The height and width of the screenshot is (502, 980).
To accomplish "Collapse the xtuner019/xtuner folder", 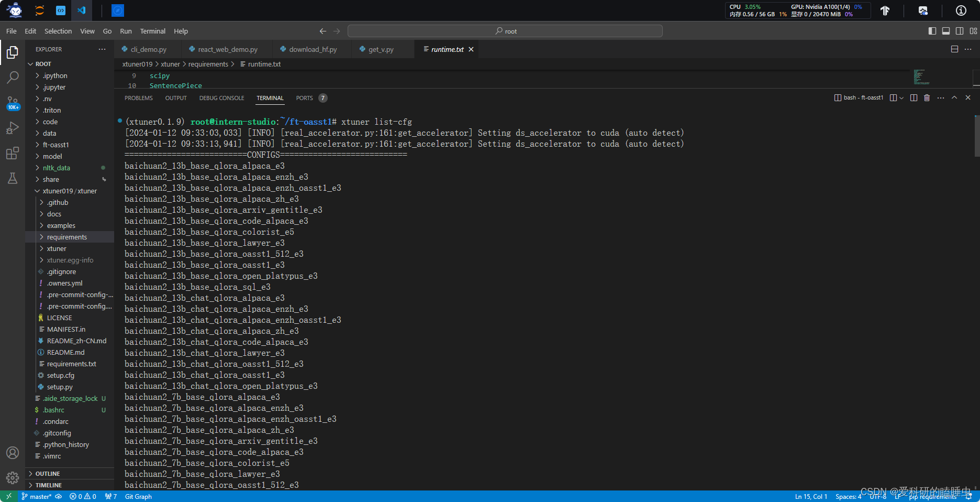I will point(70,191).
